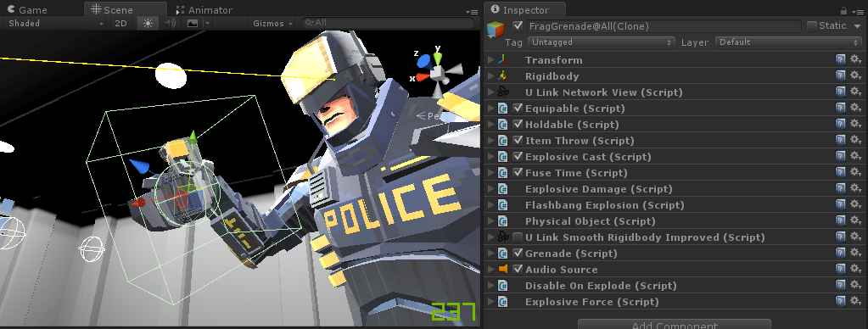Open Explosive Damage script gear menu
Viewport: 868px width, 329px height.
(856, 188)
